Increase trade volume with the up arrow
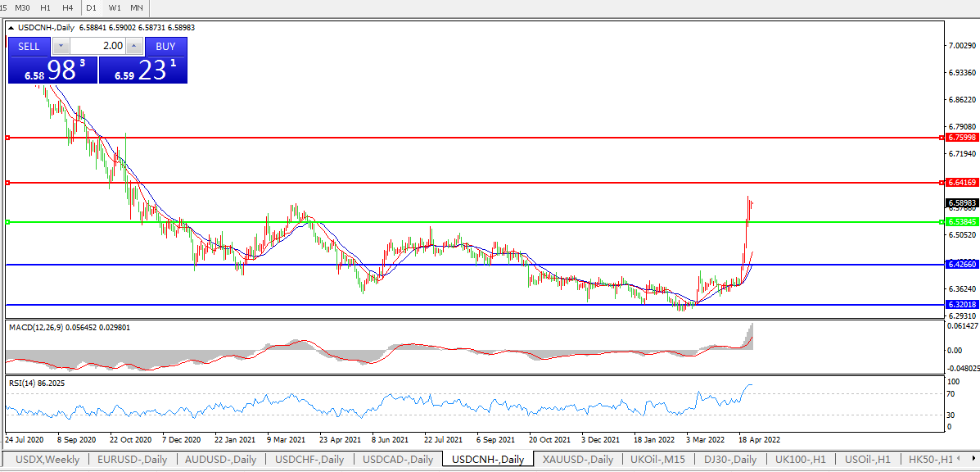The image size is (980, 472). [135, 47]
